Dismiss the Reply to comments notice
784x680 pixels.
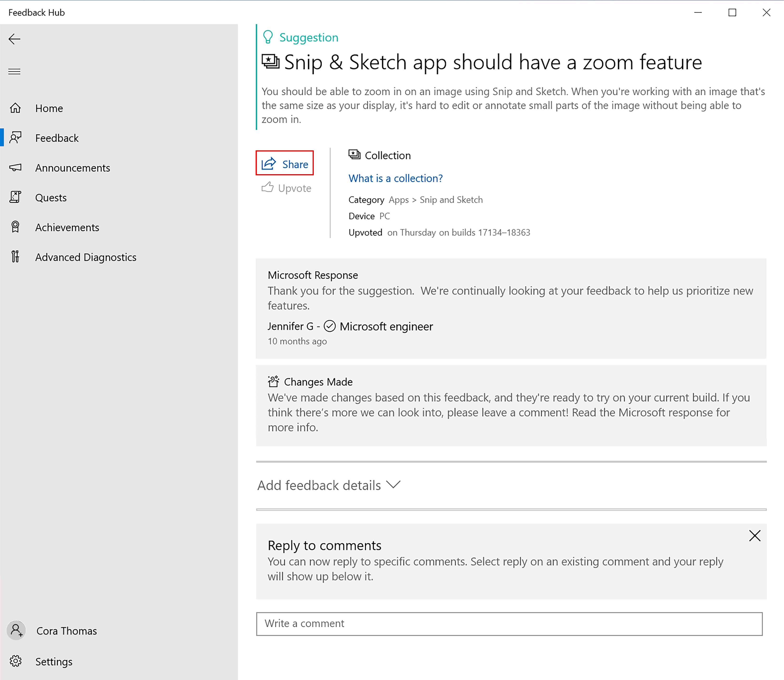pos(755,535)
